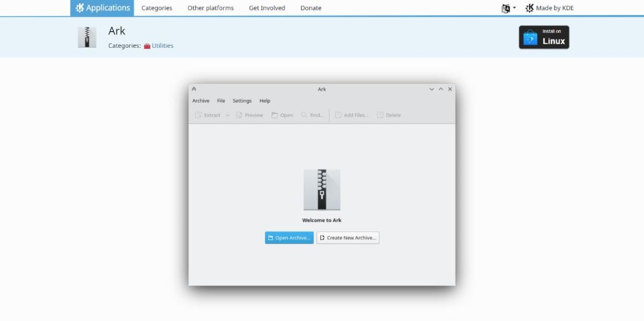Image resolution: width=644 pixels, height=321 pixels.
Task: Select the Extract tool in Ark's toolbar
Action: pyautogui.click(x=208, y=115)
